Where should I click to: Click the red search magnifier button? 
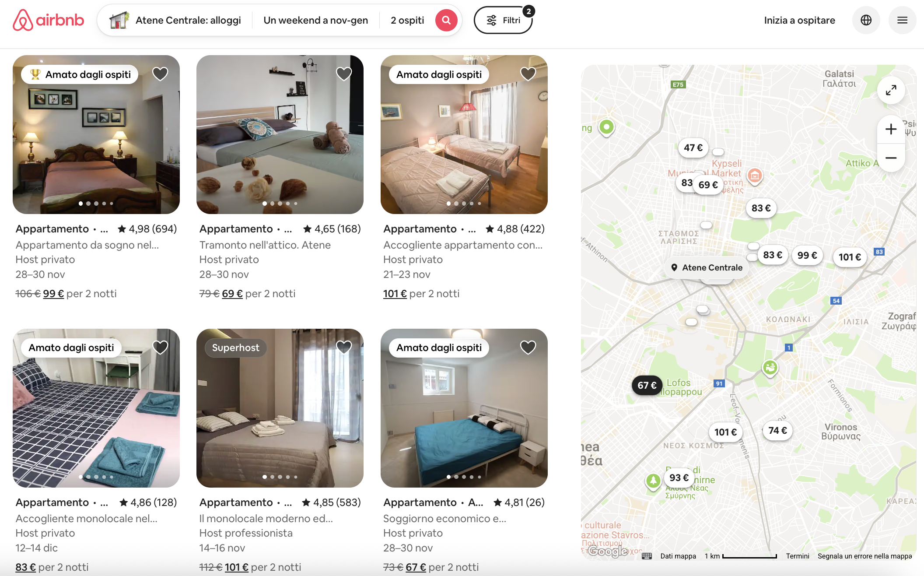pos(446,20)
